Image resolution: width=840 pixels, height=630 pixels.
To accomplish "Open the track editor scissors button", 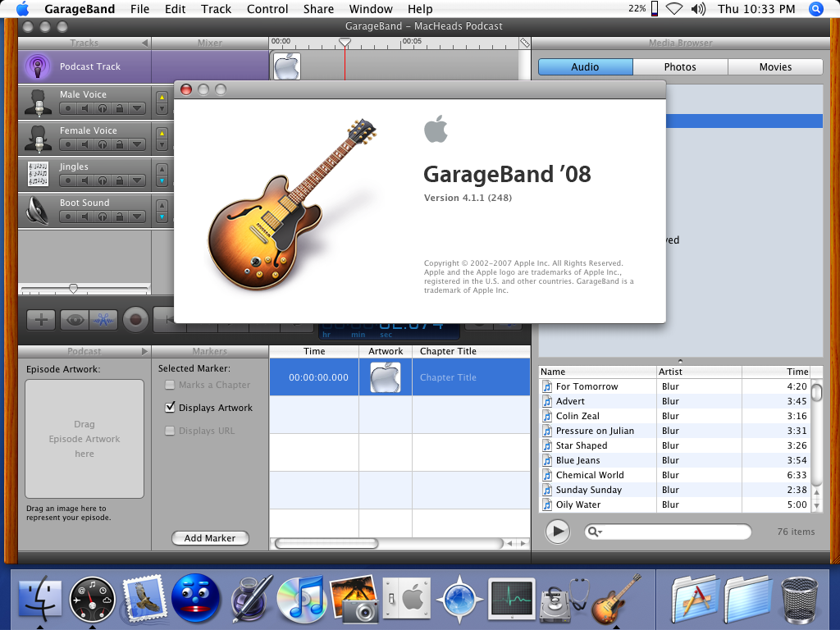I will 103,320.
